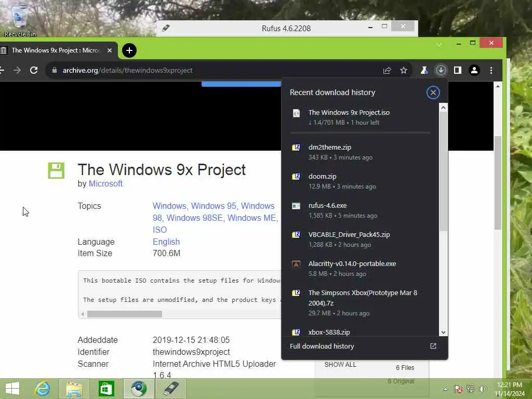Image resolution: width=532 pixels, height=399 pixels.
Task: Close The Windows 9x Project tab
Action: pyautogui.click(x=110, y=50)
